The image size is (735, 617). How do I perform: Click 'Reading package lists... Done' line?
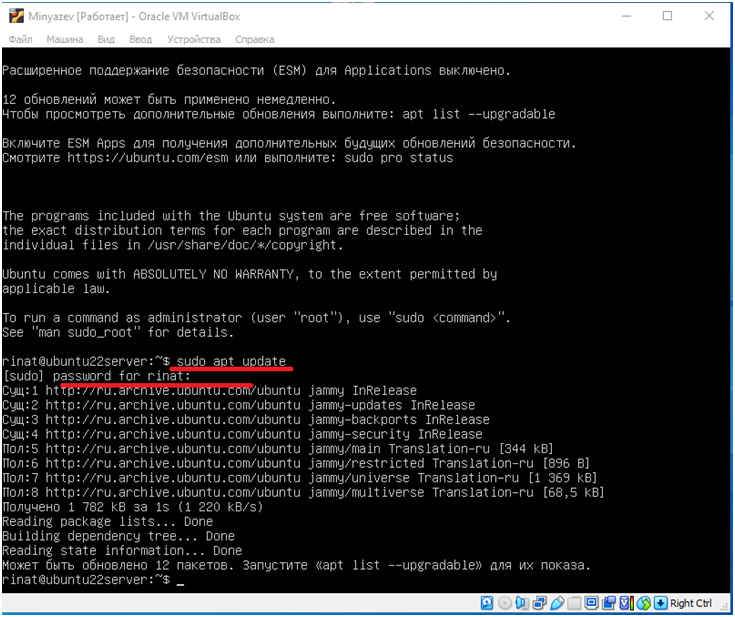point(107,522)
